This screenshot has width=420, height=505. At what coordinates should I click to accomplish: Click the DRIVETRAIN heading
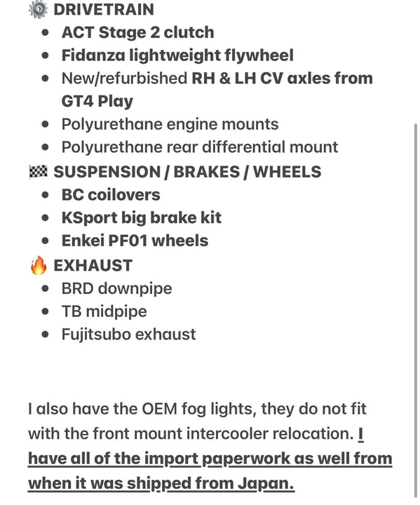coord(104,9)
